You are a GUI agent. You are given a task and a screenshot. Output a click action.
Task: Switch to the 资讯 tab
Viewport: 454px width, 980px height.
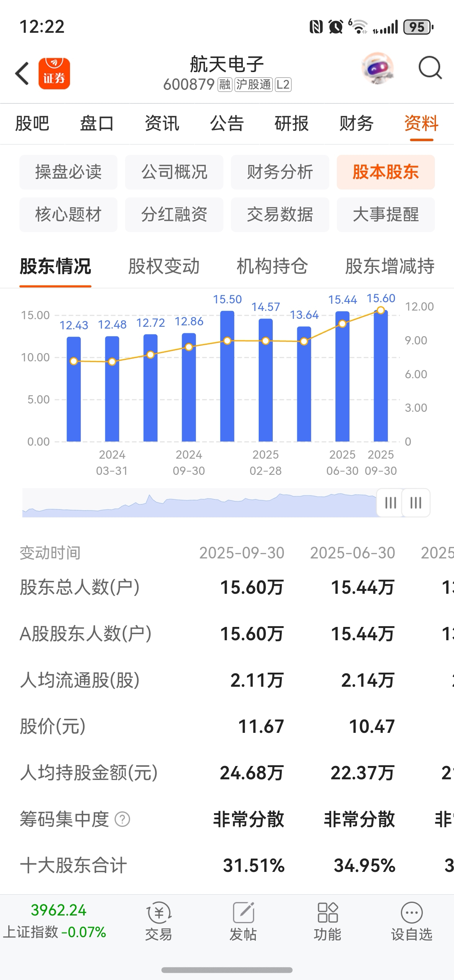pyautogui.click(x=162, y=123)
